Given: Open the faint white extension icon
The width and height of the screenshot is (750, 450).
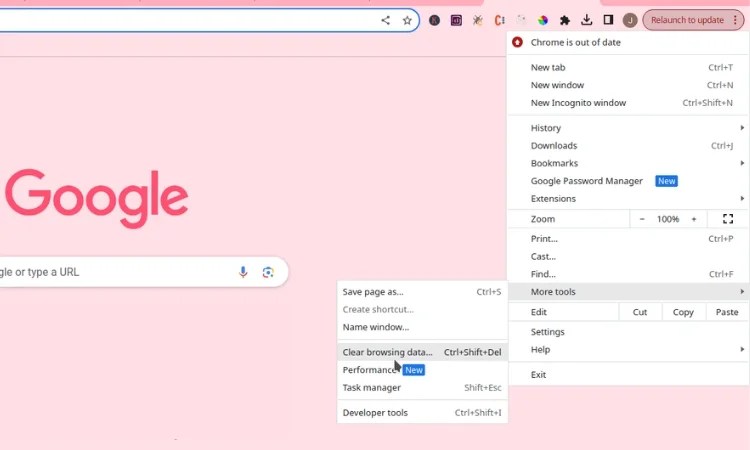Looking at the screenshot, I should (x=521, y=20).
